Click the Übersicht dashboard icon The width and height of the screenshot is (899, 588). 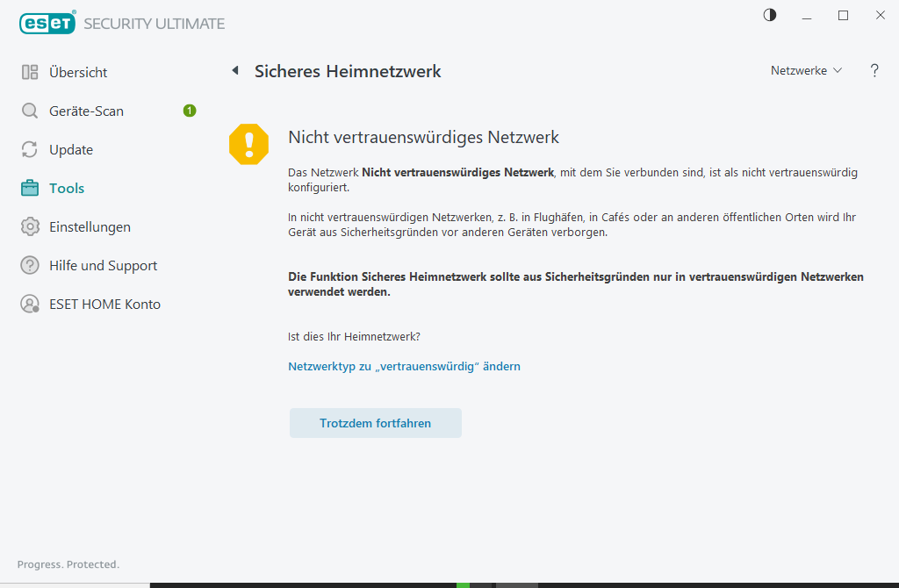point(30,72)
